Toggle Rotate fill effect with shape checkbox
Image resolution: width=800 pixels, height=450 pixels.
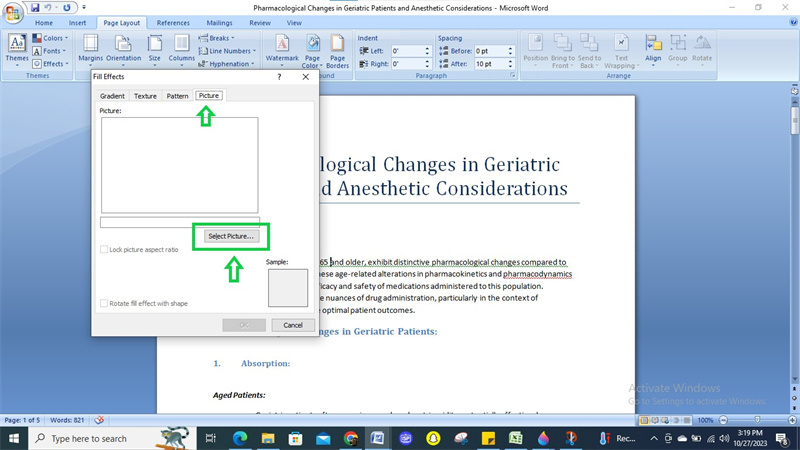coord(104,303)
